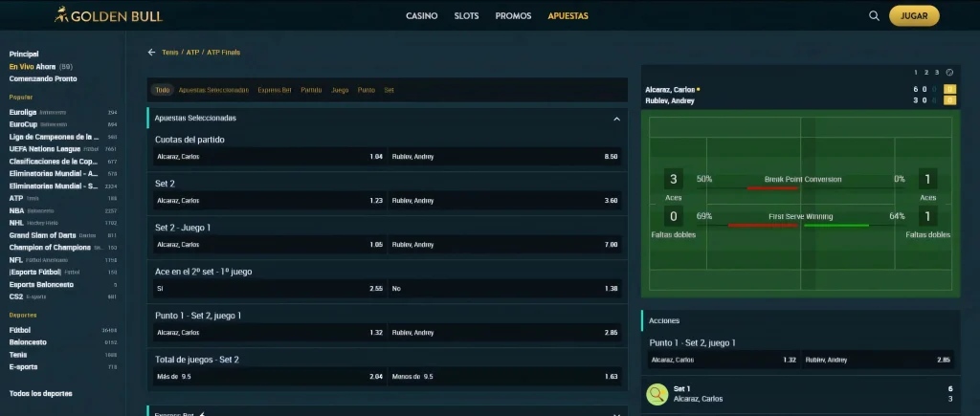Bet on Rublev at 8.50 match odds

pos(504,157)
